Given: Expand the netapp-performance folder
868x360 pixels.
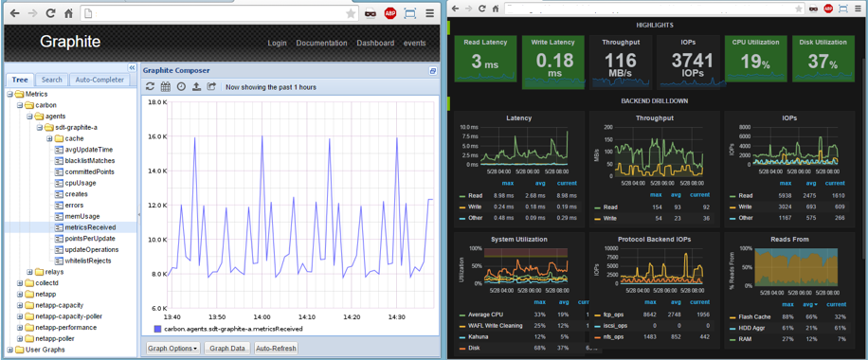Looking at the screenshot, I should (21, 328).
